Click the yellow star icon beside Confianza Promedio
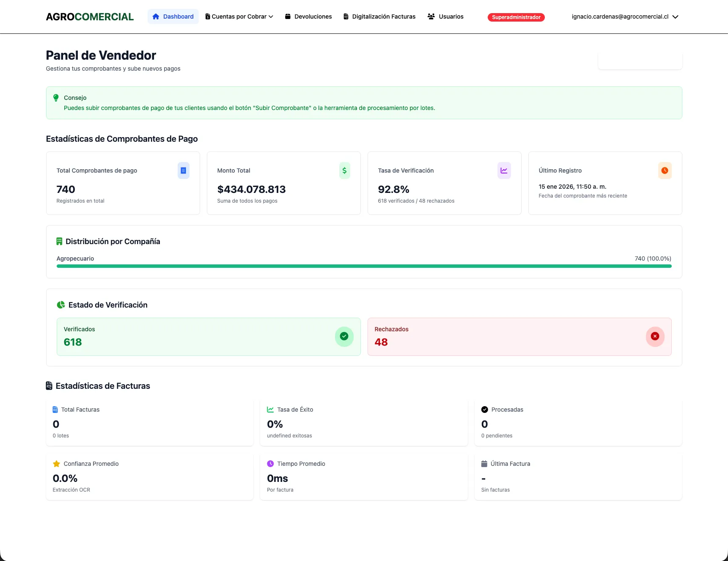 pyautogui.click(x=56, y=464)
